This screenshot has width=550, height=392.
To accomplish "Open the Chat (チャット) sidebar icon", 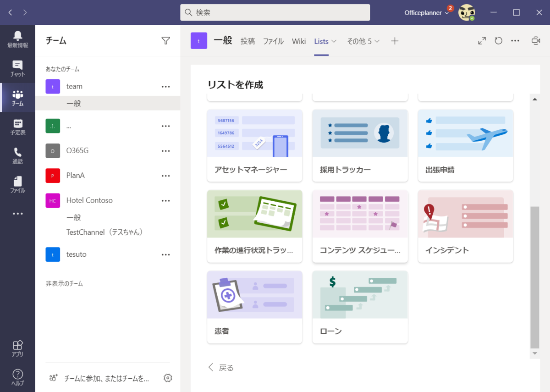I will (17, 69).
